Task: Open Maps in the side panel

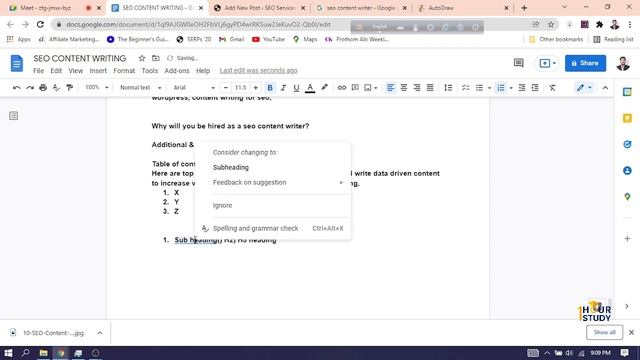Action: click(627, 197)
